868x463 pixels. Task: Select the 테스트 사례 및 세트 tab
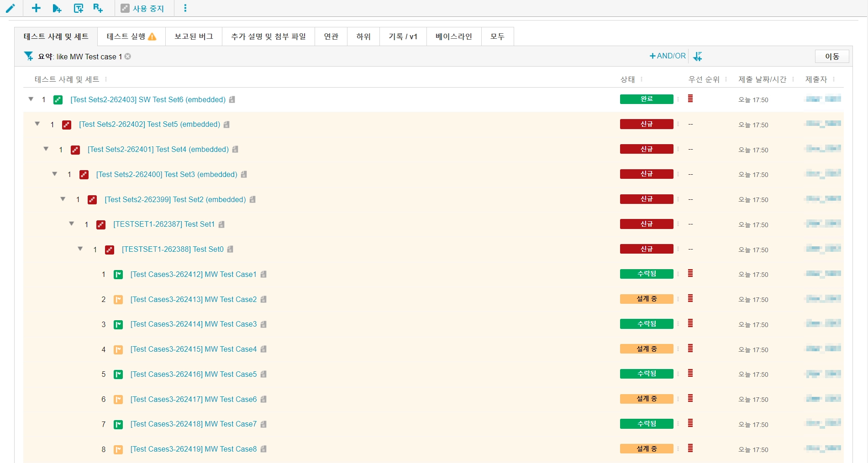pyautogui.click(x=56, y=36)
